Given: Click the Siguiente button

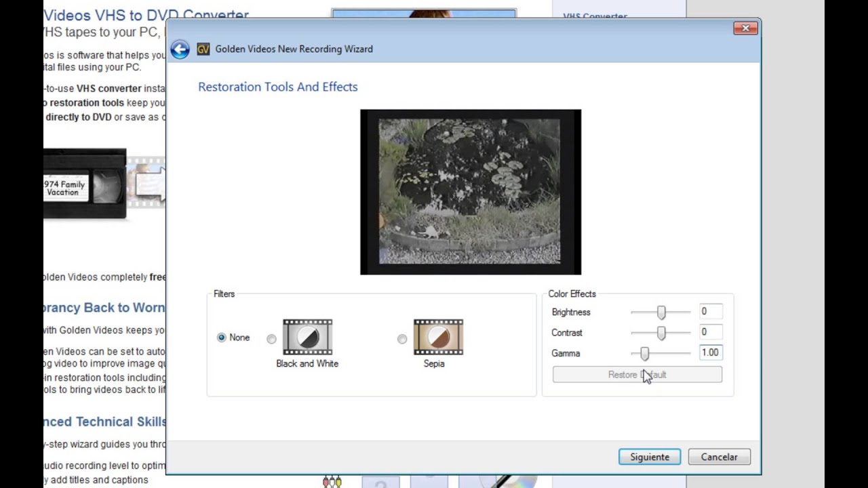Looking at the screenshot, I should (x=650, y=457).
